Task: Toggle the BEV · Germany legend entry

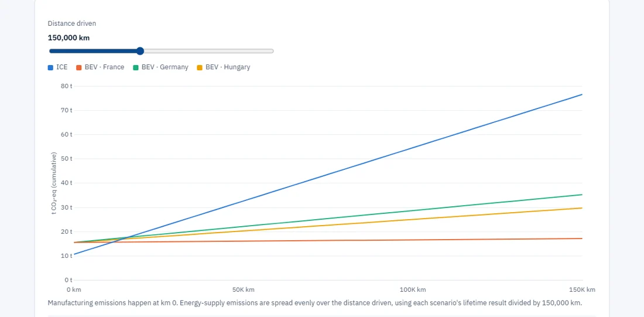Action: [x=160, y=67]
